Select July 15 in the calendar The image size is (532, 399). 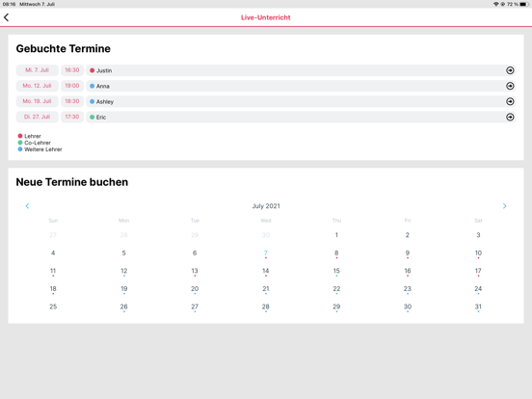coord(336,271)
